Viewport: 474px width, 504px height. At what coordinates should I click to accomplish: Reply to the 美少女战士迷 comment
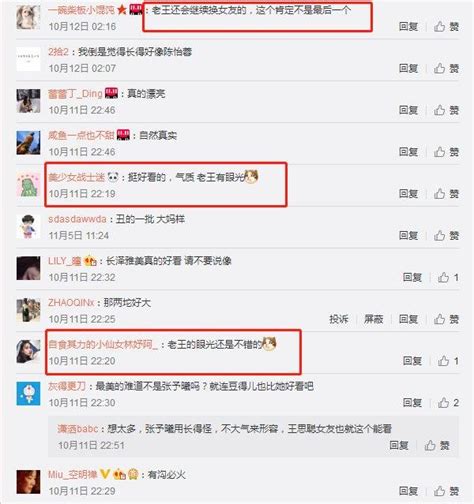408,194
